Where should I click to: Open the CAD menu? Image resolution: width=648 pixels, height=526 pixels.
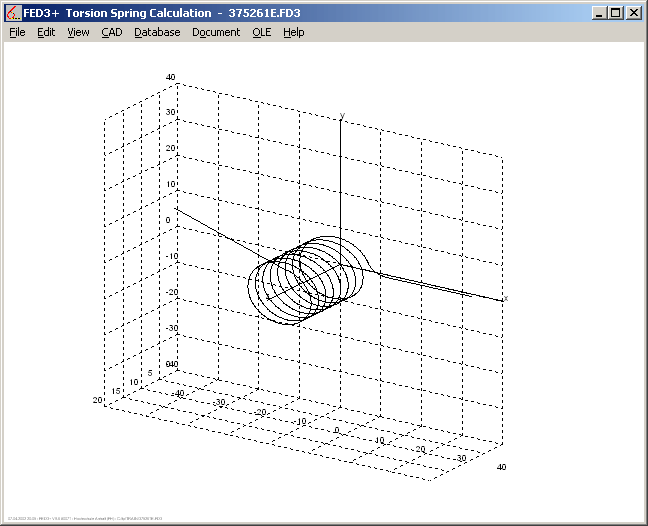click(x=111, y=32)
